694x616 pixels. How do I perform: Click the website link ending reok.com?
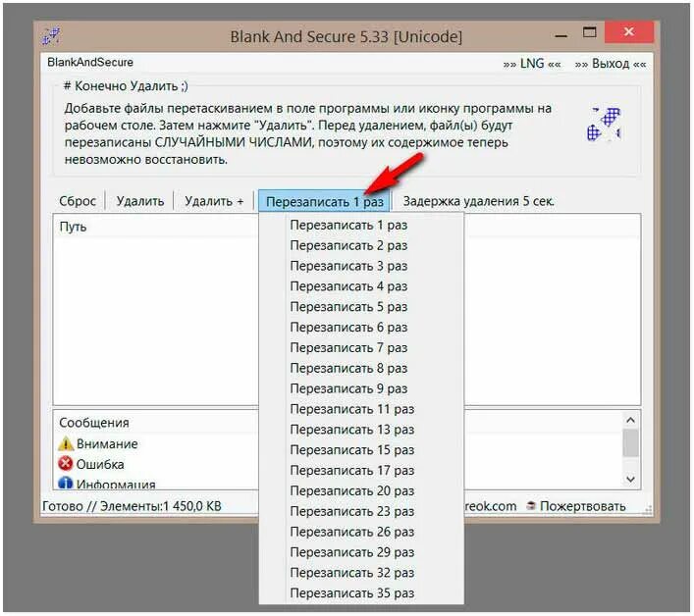coord(491,505)
